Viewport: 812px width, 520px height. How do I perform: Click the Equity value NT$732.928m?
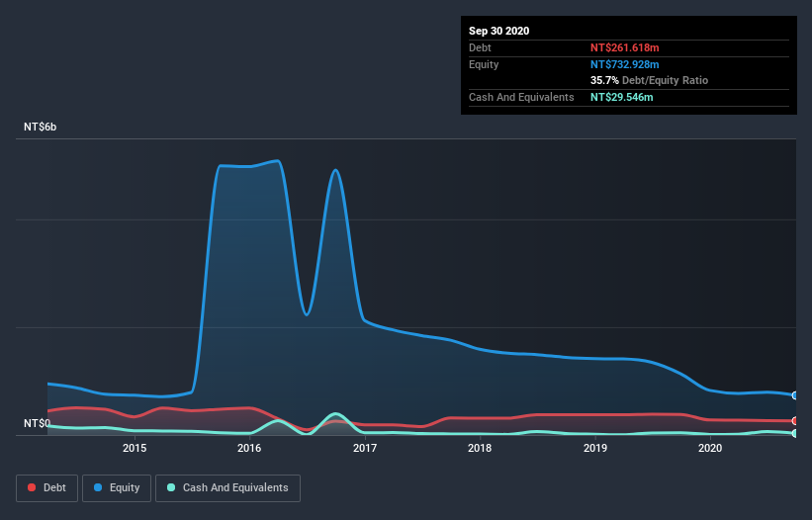(x=624, y=64)
